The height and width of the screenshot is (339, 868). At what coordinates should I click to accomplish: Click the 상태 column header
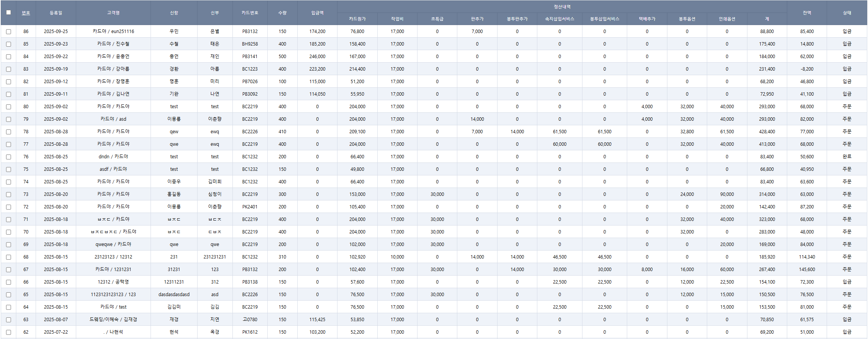point(847,13)
